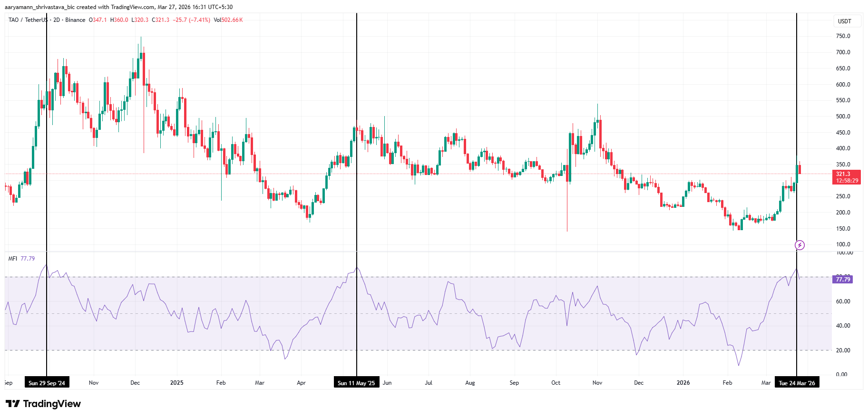The height and width of the screenshot is (418, 868).
Task: Click the Binance exchange label
Action: coord(75,20)
